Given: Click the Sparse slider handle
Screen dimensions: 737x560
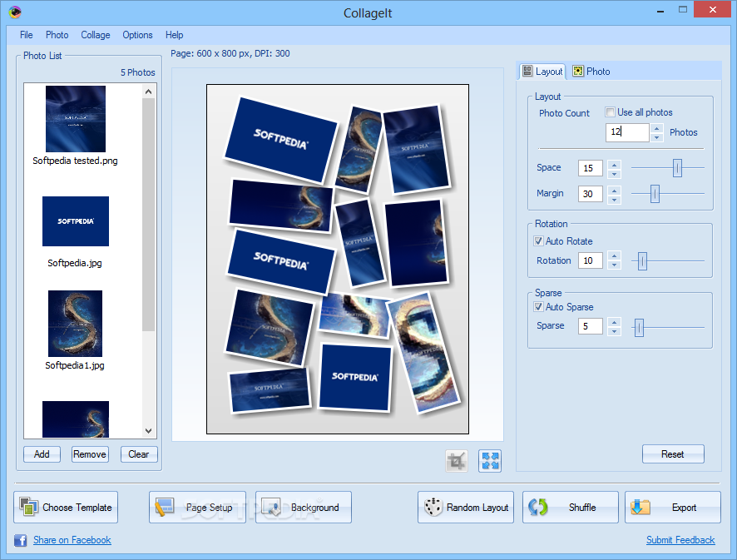Looking at the screenshot, I should point(639,328).
